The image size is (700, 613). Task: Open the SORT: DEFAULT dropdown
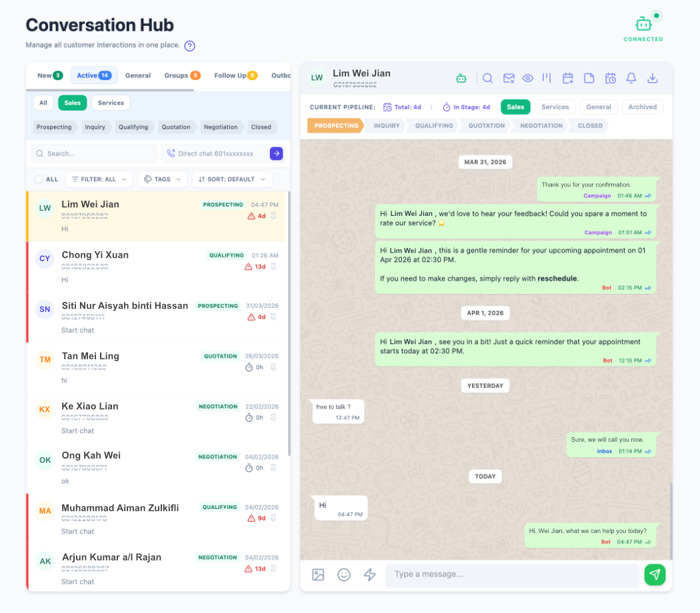tap(231, 179)
